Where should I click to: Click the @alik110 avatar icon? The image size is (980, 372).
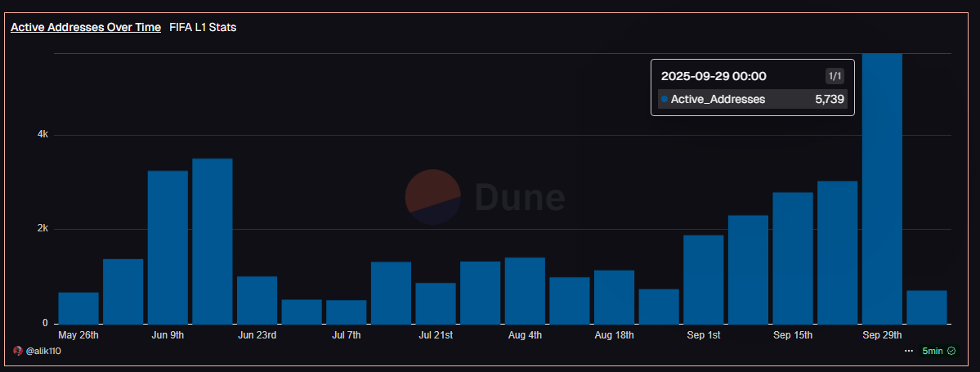click(x=17, y=351)
